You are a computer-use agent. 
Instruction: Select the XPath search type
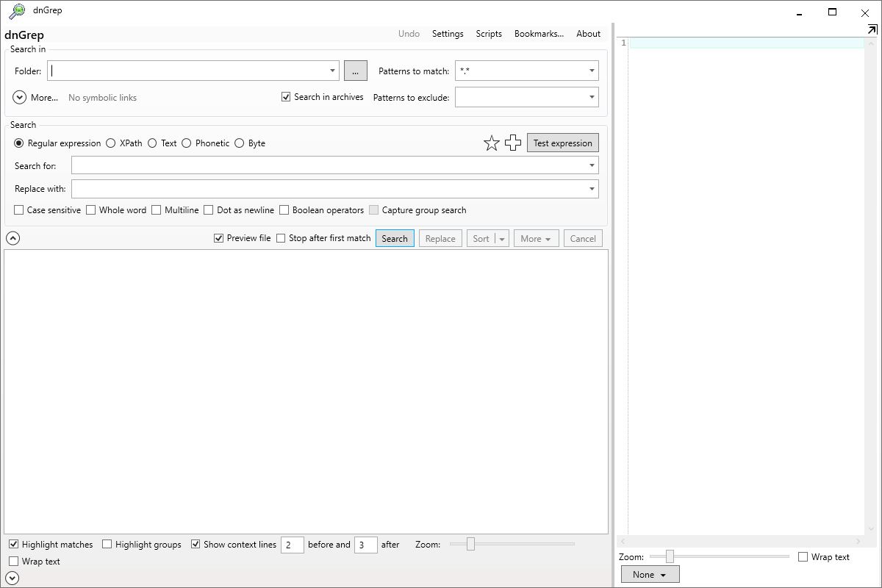coord(111,143)
